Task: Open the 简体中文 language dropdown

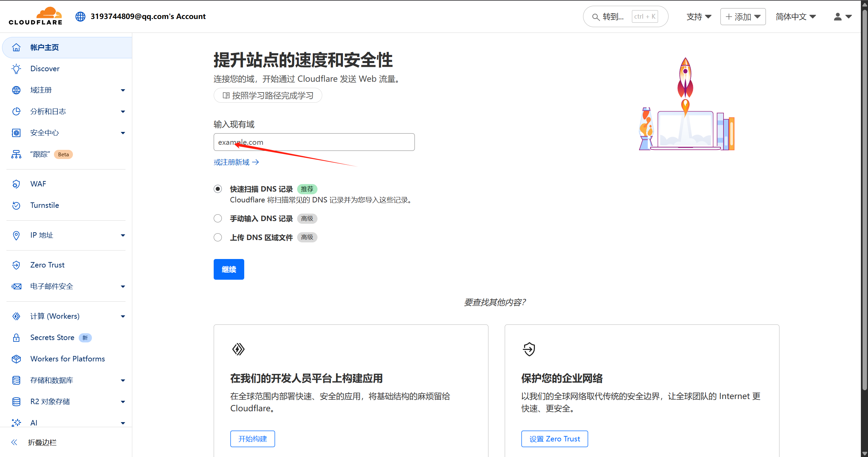Action: click(x=795, y=17)
